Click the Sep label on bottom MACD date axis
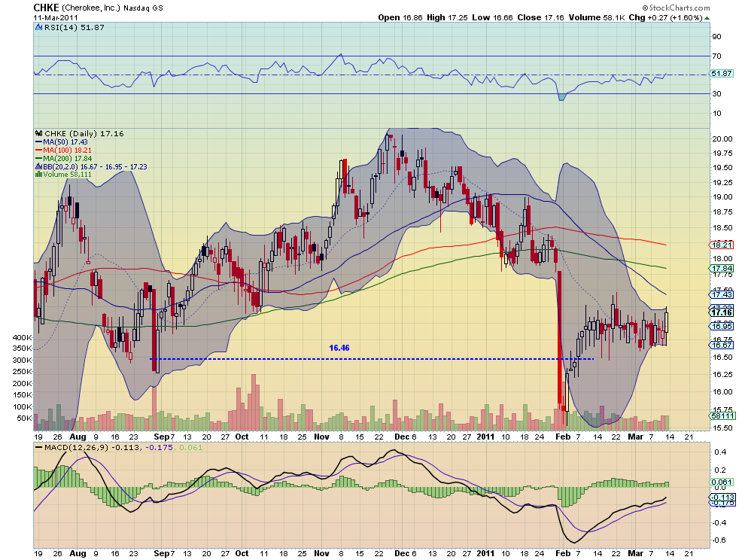This screenshot has width=745, height=560. pos(161,553)
